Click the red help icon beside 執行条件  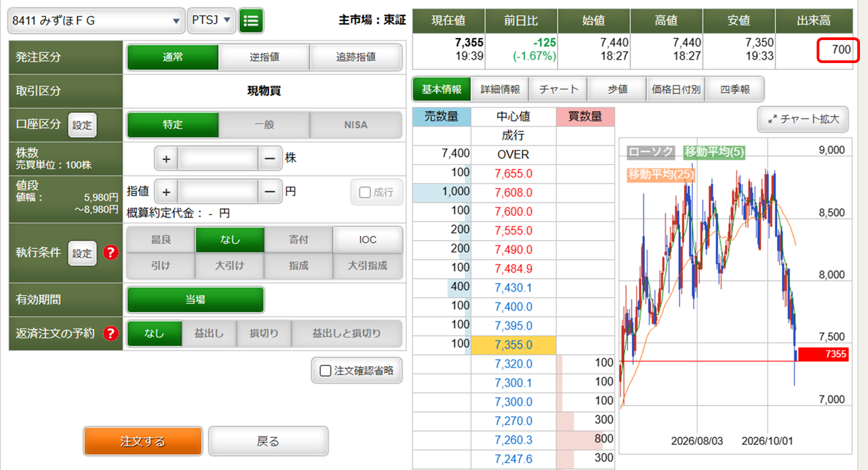click(x=111, y=253)
